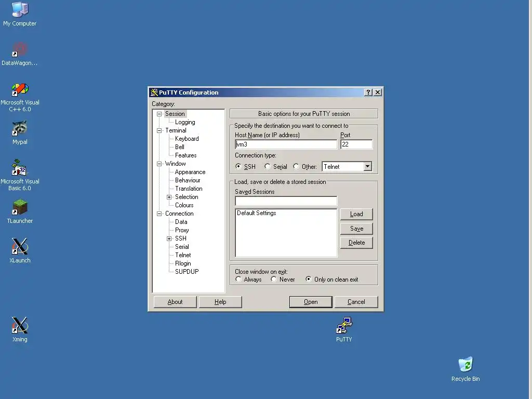Click the Save session button
The width and height of the screenshot is (532, 399).
tap(356, 229)
